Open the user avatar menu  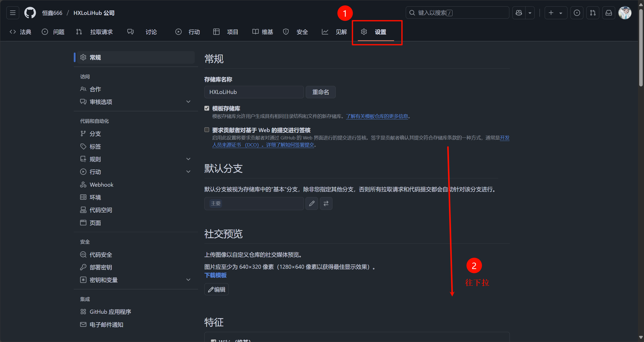click(x=625, y=13)
